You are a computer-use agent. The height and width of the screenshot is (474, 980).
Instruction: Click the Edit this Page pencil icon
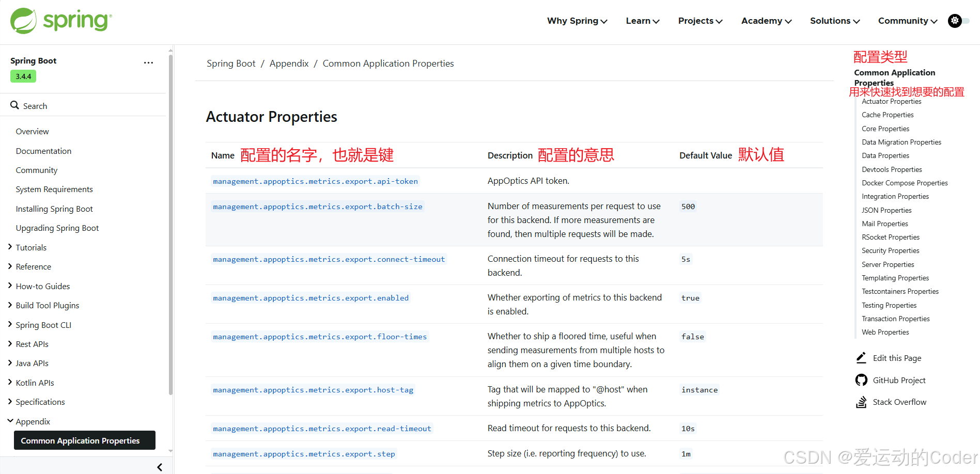click(861, 357)
